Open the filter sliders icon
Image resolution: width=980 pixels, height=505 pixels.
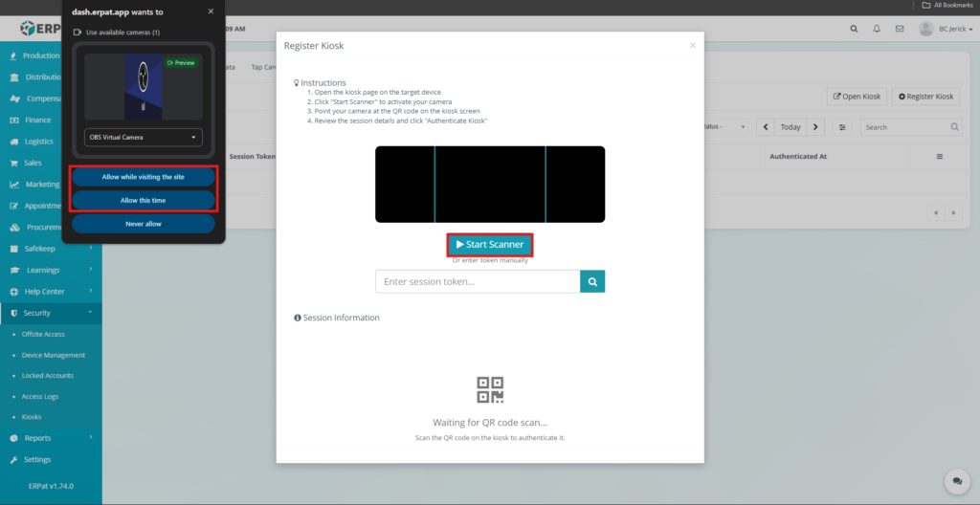coord(842,127)
